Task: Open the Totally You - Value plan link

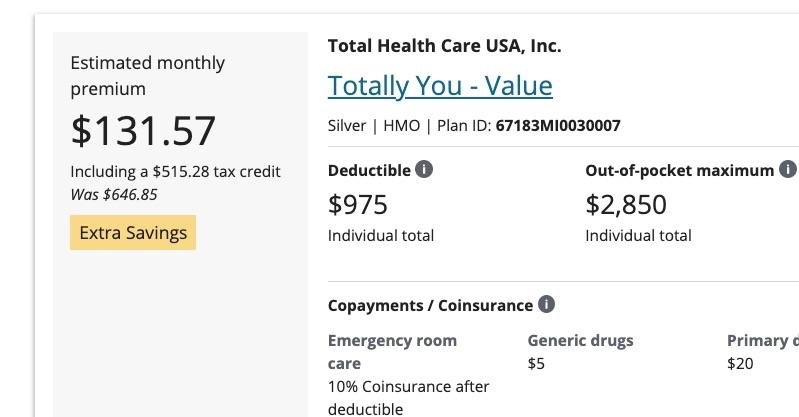Action: [x=440, y=86]
